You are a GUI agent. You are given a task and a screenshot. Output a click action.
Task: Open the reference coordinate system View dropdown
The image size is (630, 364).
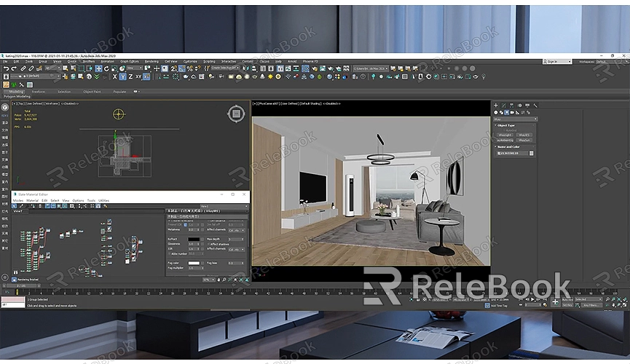pos(135,68)
